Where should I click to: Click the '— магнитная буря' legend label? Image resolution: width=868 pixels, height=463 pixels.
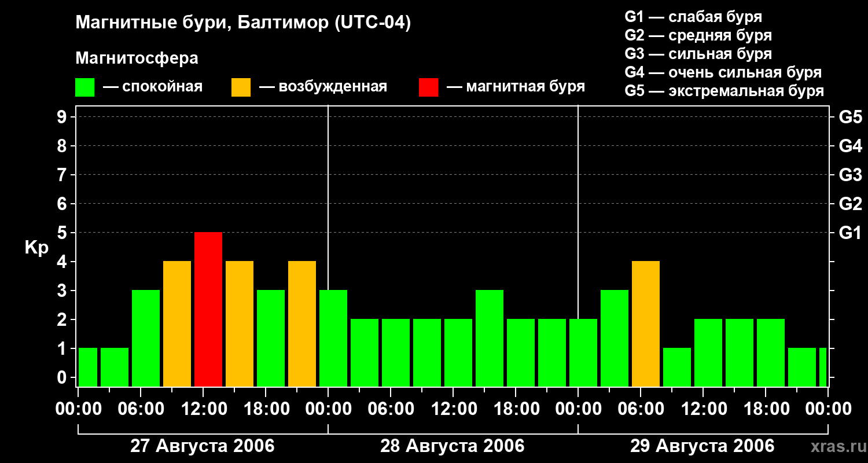coord(516,87)
